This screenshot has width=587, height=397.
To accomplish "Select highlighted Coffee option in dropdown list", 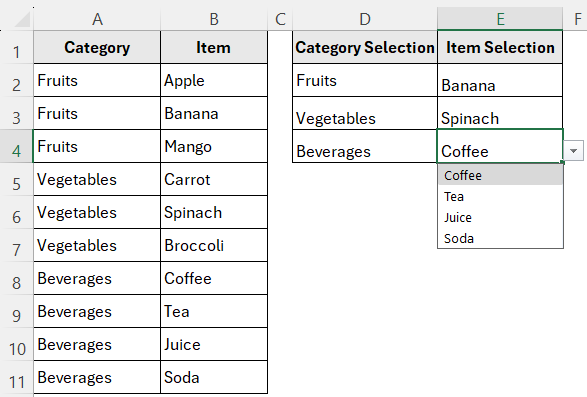I will (500, 175).
